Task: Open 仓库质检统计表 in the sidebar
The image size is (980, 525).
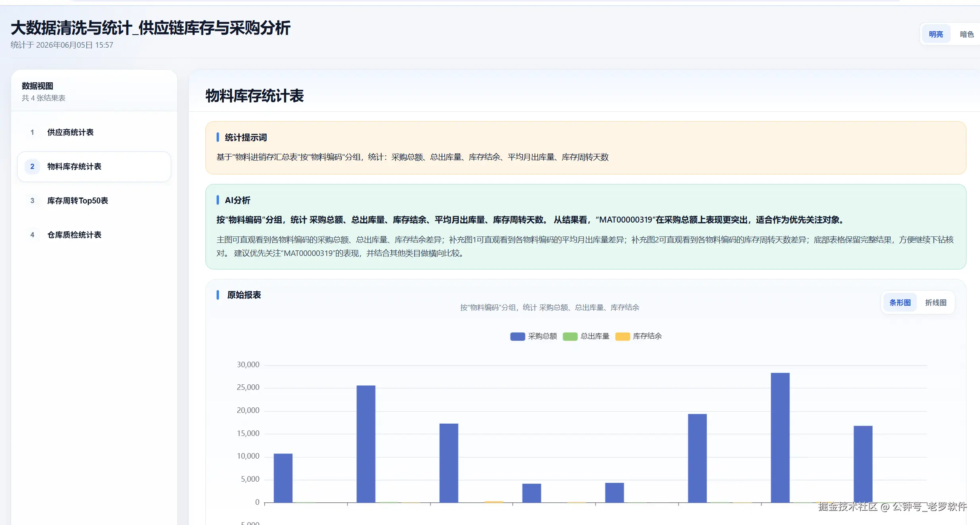Action: pyautogui.click(x=94, y=235)
